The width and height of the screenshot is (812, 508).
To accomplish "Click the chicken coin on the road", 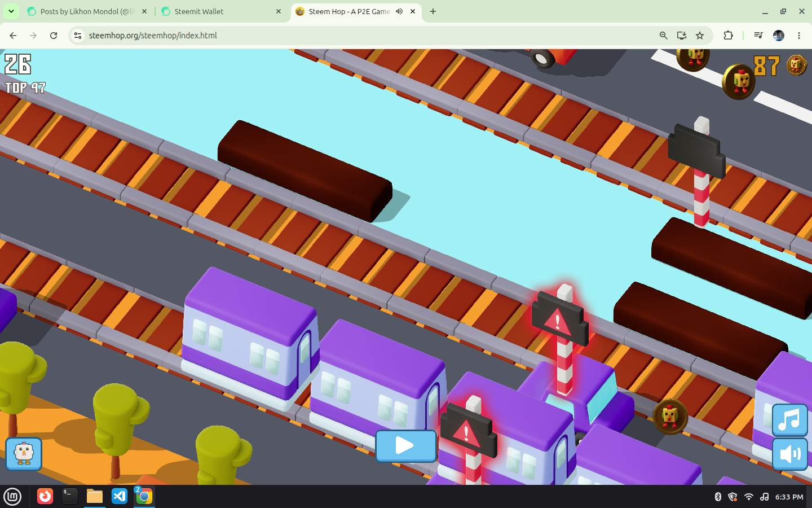I will point(670,417).
